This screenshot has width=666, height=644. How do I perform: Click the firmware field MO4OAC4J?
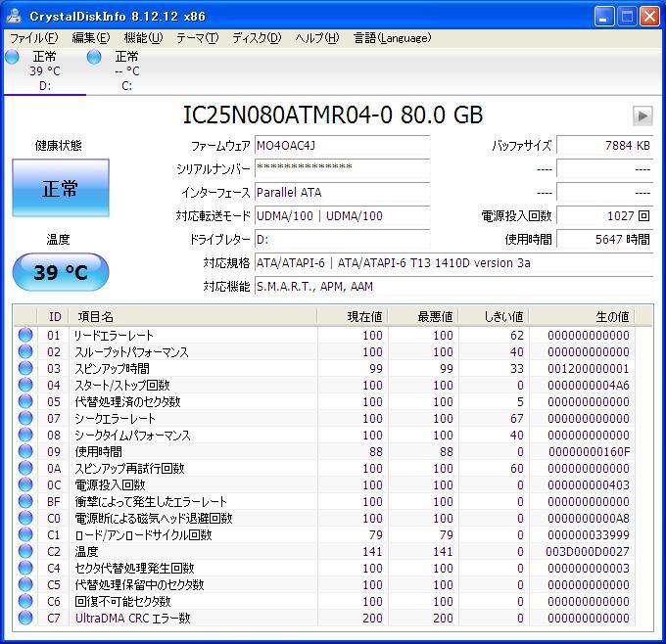coord(343,146)
